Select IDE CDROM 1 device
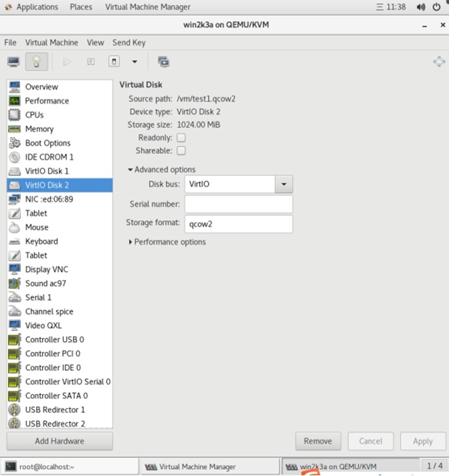 pos(60,157)
